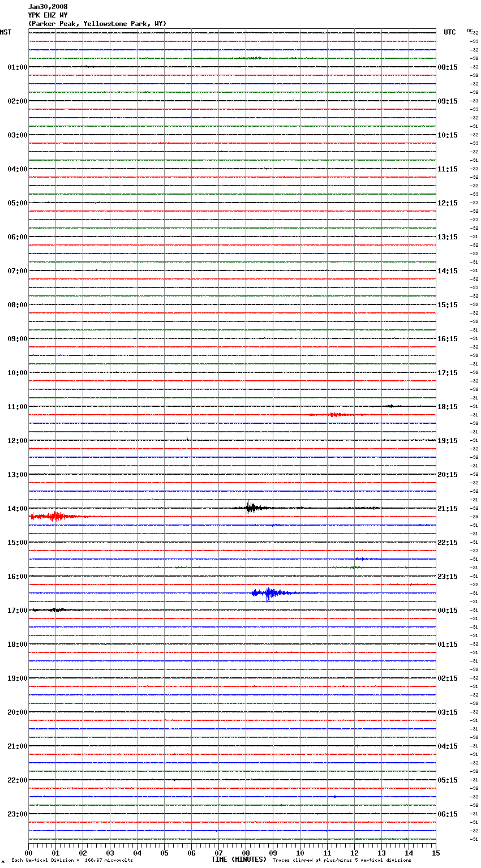Click the UTC time label '22:15'
Screen dimensions: 481x868
coord(448,543)
